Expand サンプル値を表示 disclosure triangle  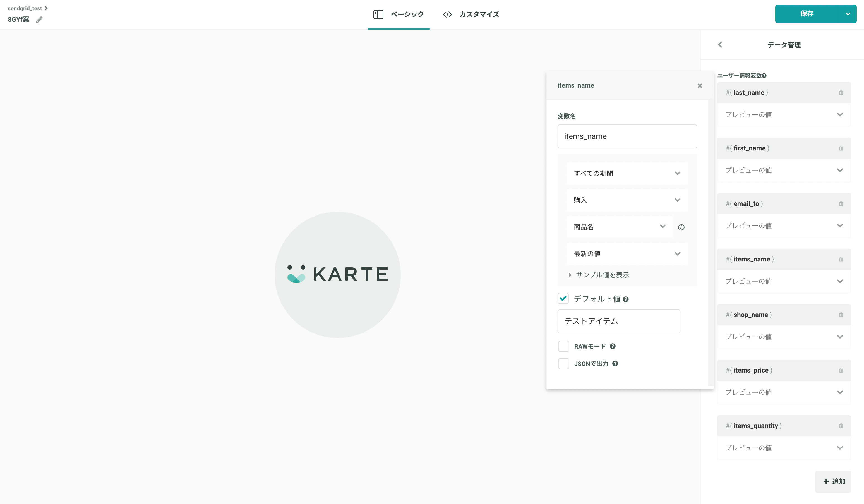point(570,275)
